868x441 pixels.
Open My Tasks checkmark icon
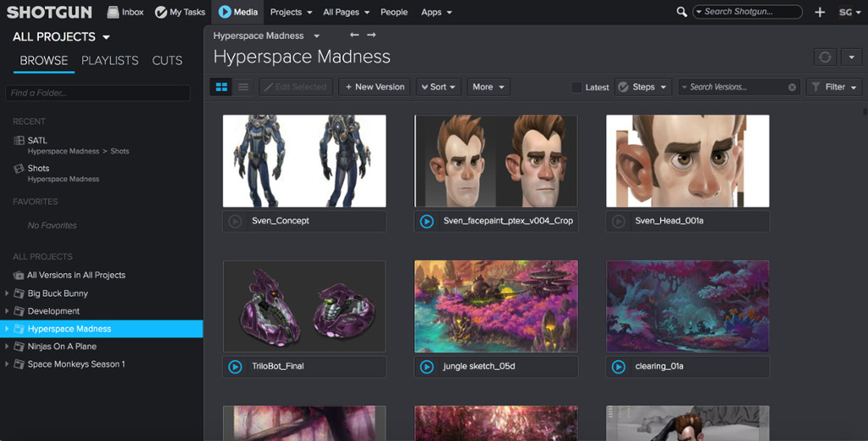pos(161,12)
